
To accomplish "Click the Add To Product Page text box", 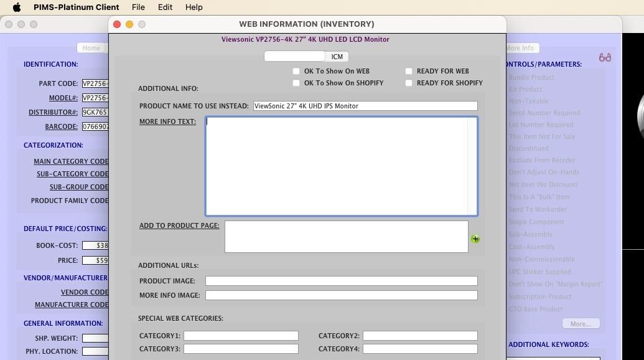I will click(346, 237).
